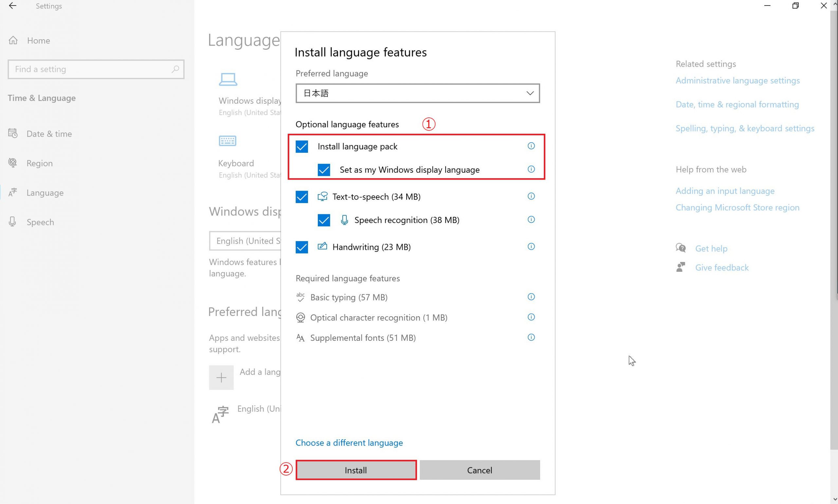Disable Speech recognition checkbox
The image size is (838, 504).
[x=323, y=220]
